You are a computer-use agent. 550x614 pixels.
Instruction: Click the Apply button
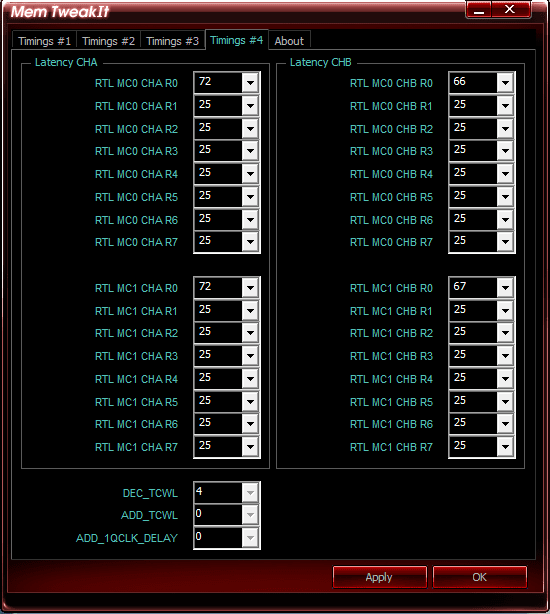pos(379,577)
